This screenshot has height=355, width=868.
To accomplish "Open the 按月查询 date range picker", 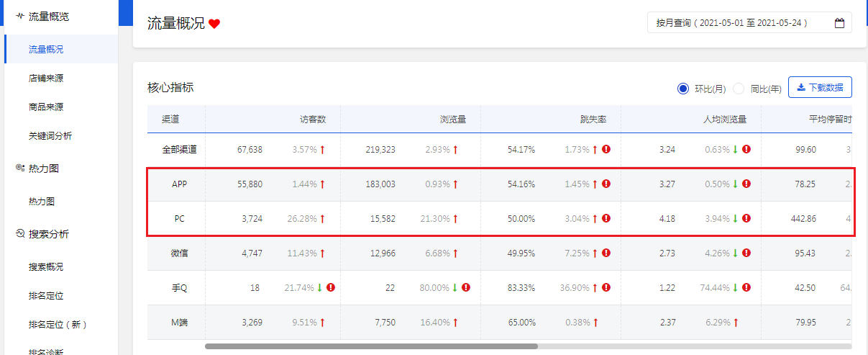I will pyautogui.click(x=749, y=23).
